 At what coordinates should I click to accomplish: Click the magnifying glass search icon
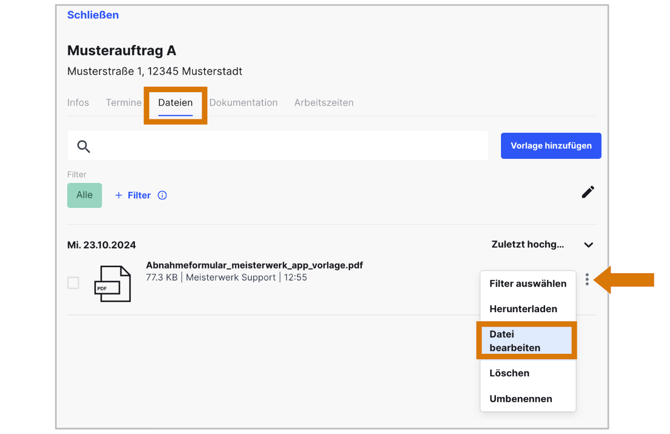coord(83,147)
